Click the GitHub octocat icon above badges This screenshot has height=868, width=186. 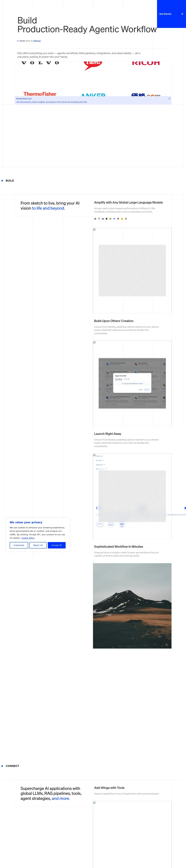[97, 508]
